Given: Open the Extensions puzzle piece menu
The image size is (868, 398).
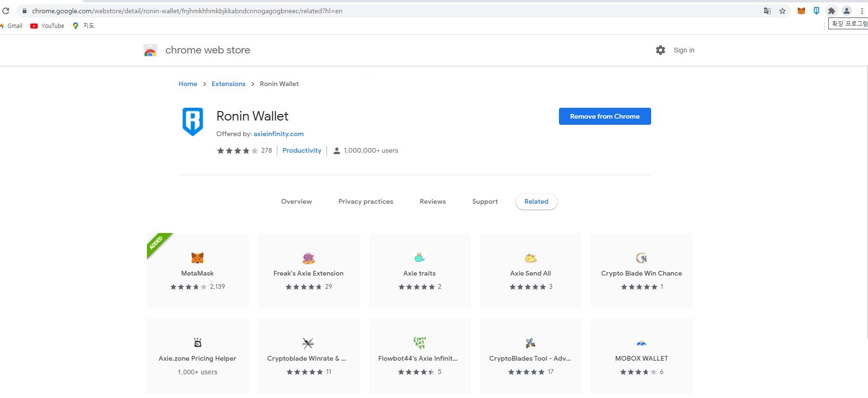Looking at the screenshot, I should coord(832,11).
